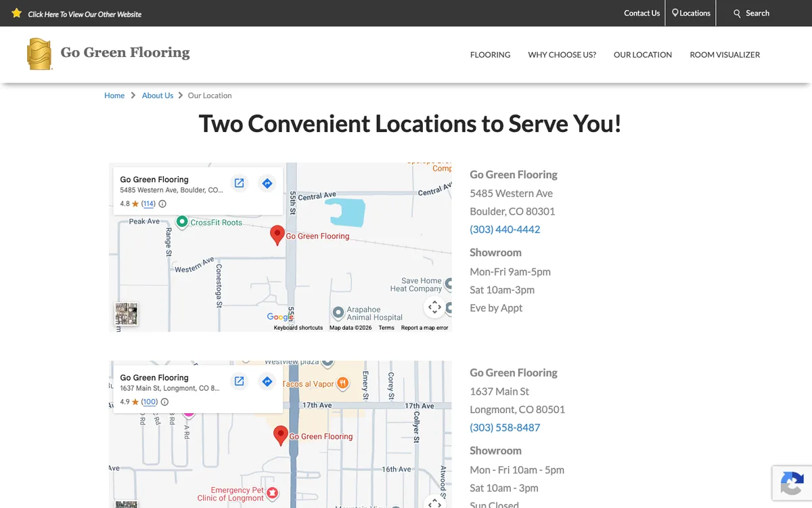Viewport: 812px width, 508px height.
Task: Click the '1637 Main St' address text on right
Action: point(499,391)
